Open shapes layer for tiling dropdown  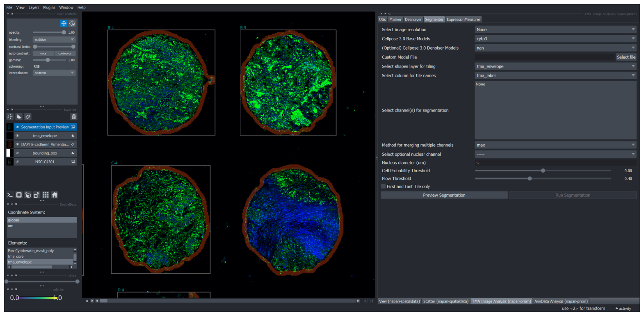[555, 66]
